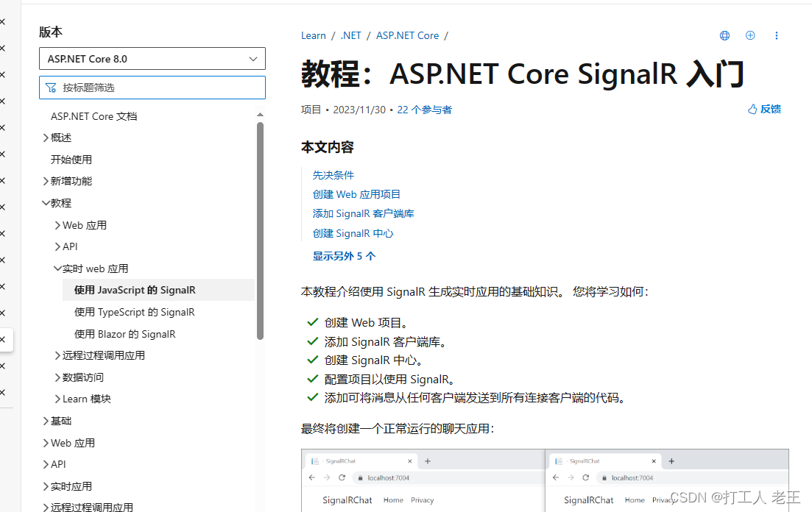Expand the API node under 教程
The height and width of the screenshot is (512, 812).
[x=57, y=247]
